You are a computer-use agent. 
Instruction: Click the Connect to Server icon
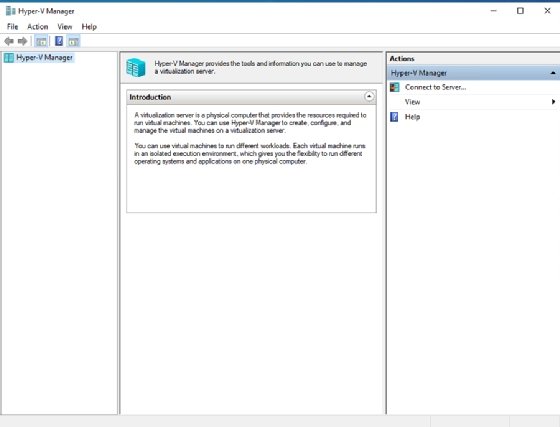coord(395,87)
